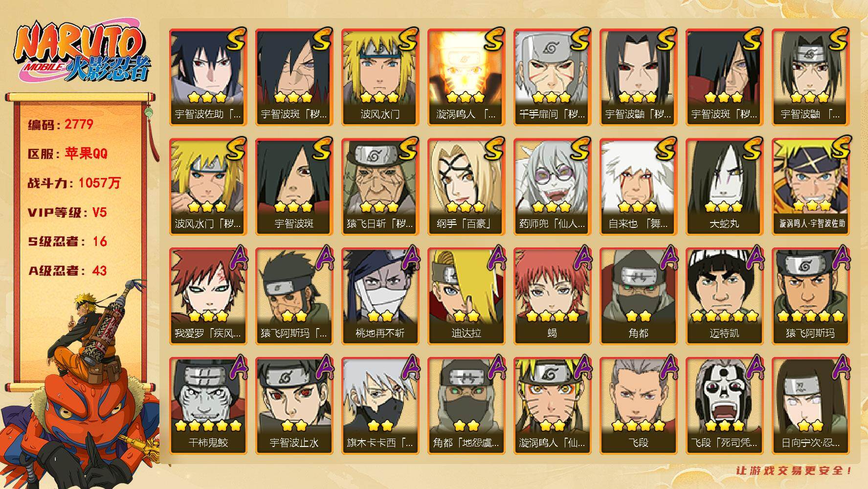Screen dimensions: 868x489
Task: Click the S级忍者: 16 count label
Action: click(x=67, y=242)
